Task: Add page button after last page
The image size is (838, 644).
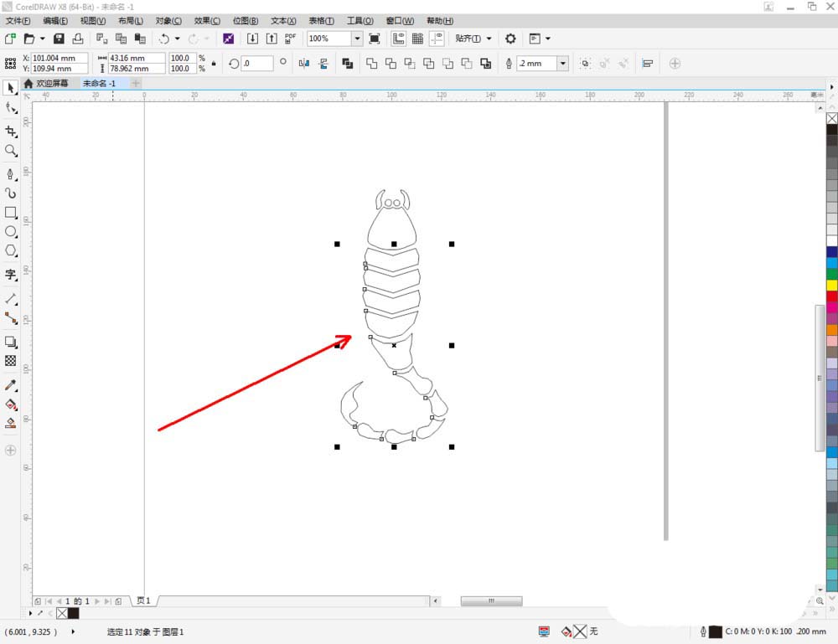Action: pos(118,600)
